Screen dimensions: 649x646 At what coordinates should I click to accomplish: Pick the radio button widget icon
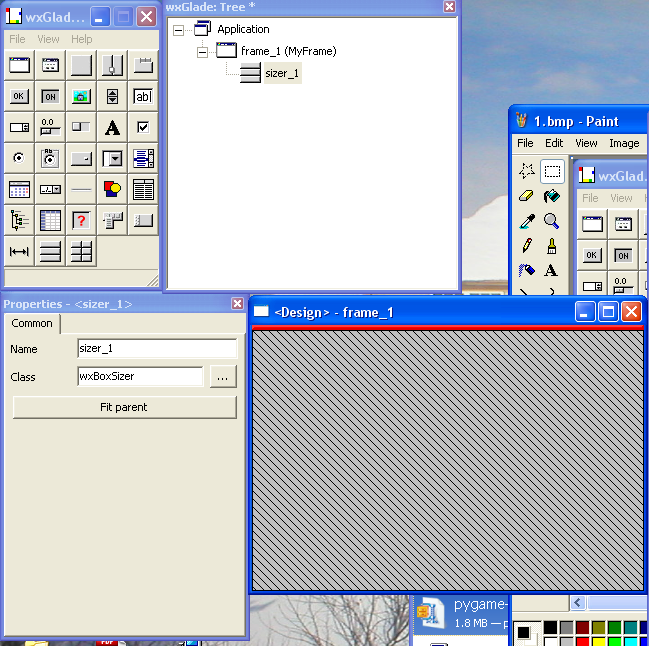(x=19, y=158)
